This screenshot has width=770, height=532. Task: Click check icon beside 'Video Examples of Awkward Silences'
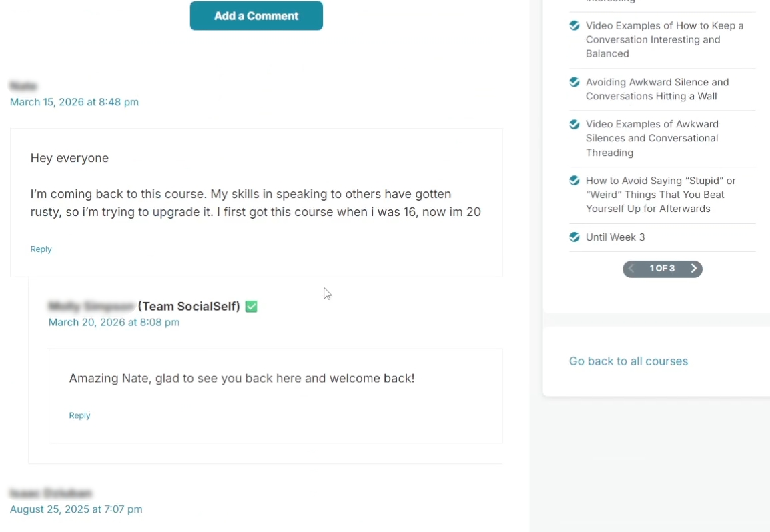(574, 124)
